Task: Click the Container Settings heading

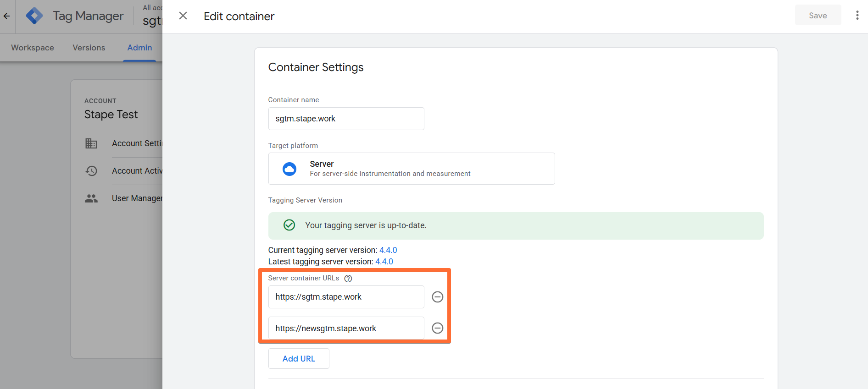Action: 316,67
